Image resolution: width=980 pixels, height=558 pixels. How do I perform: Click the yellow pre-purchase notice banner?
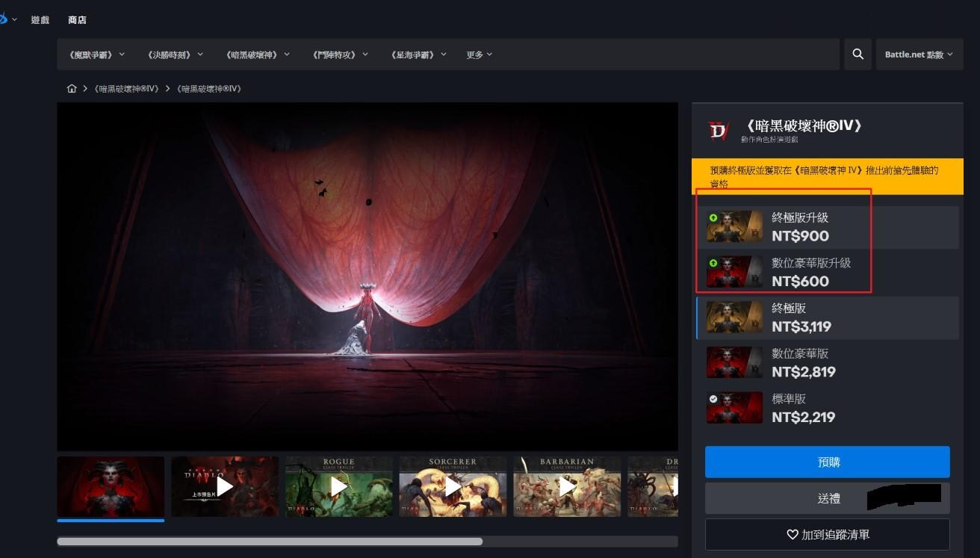click(x=828, y=176)
